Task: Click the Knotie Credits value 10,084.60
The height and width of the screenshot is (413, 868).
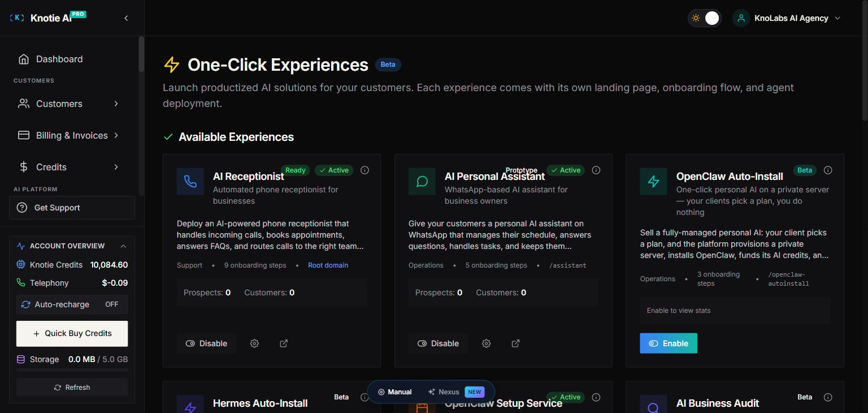Action: pyautogui.click(x=109, y=265)
